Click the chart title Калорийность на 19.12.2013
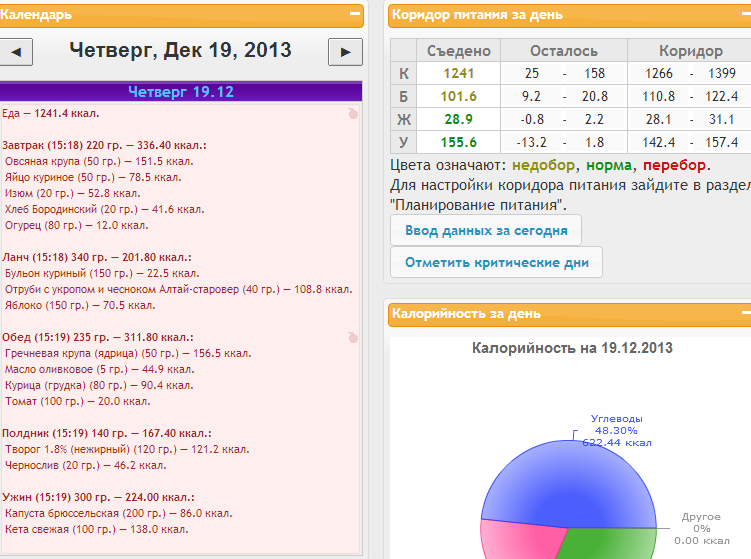 (572, 348)
